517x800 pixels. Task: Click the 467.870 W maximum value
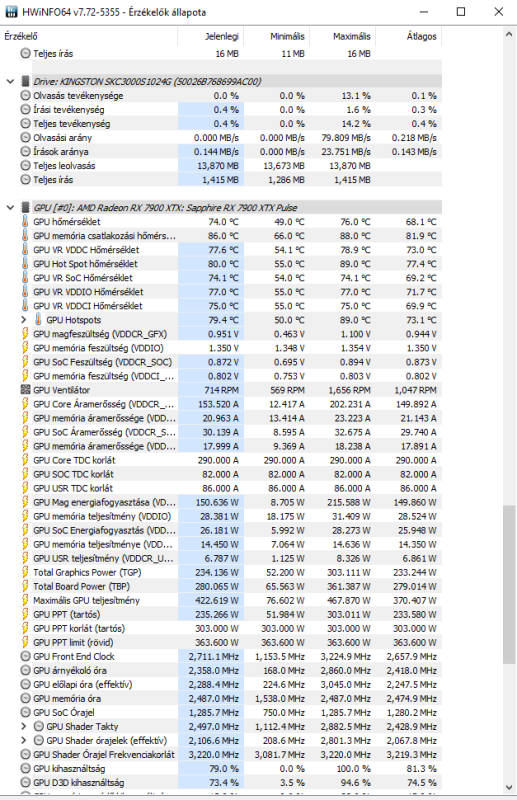point(349,601)
